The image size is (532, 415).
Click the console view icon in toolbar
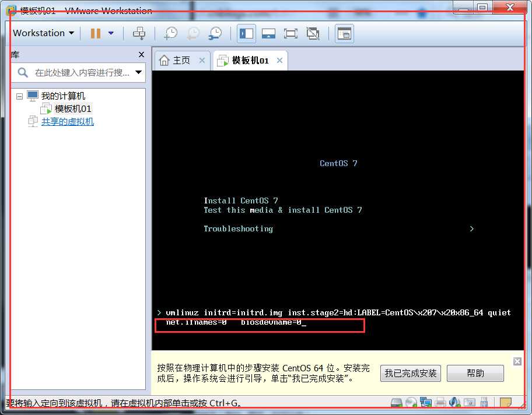(344, 33)
